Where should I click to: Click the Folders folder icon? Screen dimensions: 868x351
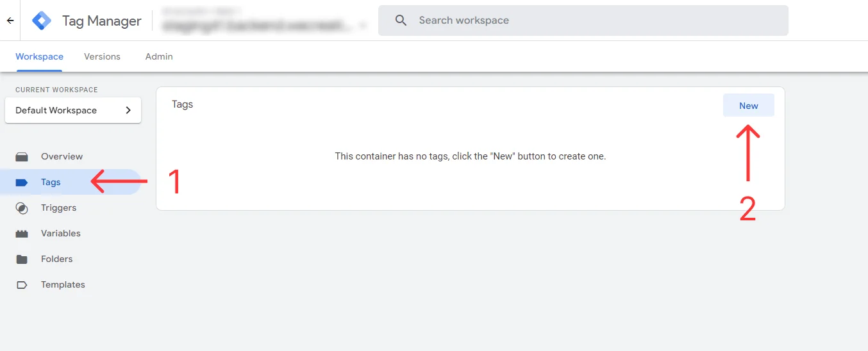tap(22, 259)
